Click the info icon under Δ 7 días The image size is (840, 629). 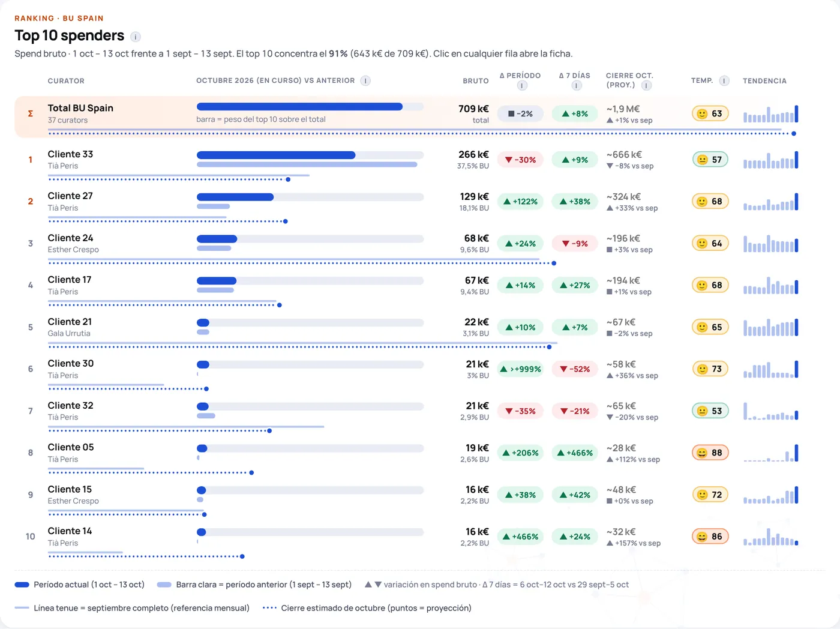(x=576, y=86)
